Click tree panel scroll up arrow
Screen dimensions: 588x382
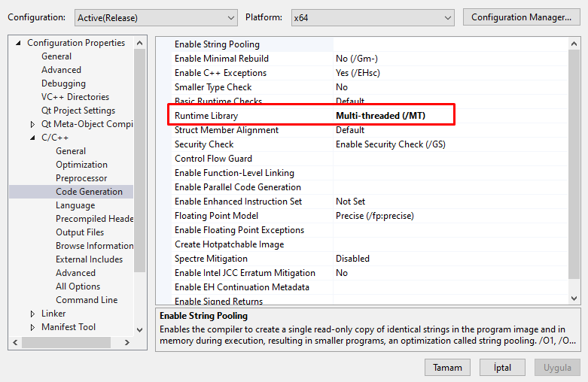coord(139,43)
